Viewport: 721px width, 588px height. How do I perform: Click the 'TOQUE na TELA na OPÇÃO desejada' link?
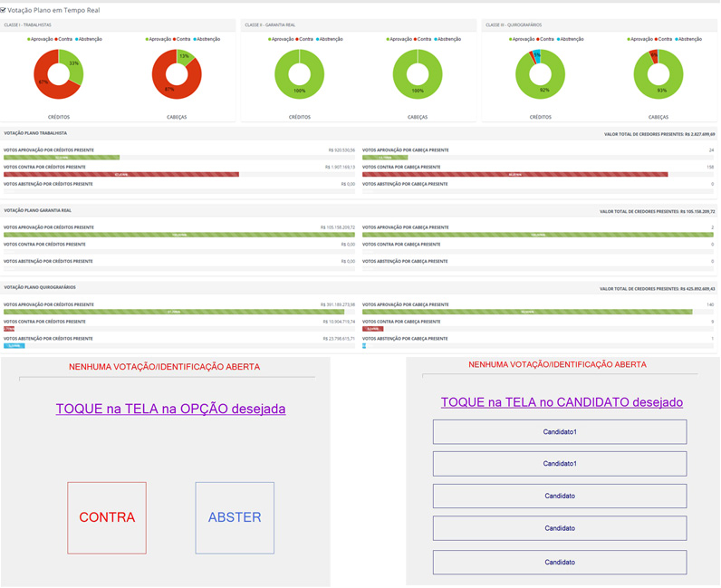170,410
